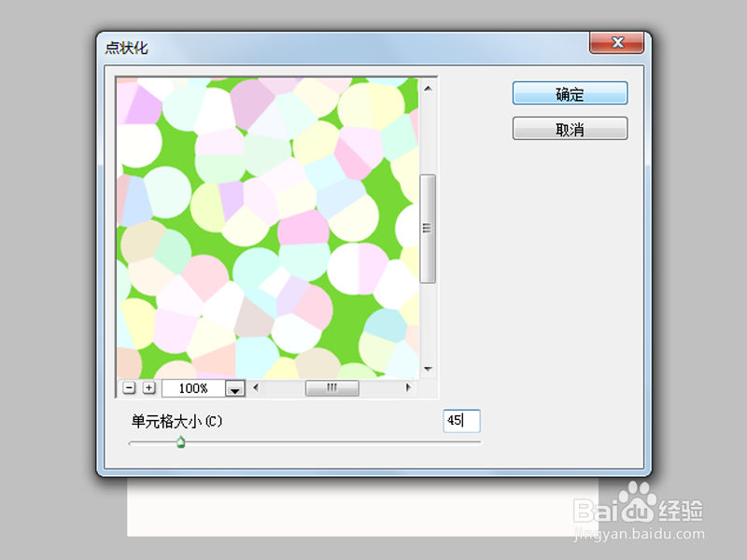The width and height of the screenshot is (747, 560).
Task: Click the 单元格大小 (C) label
Action: [176, 421]
